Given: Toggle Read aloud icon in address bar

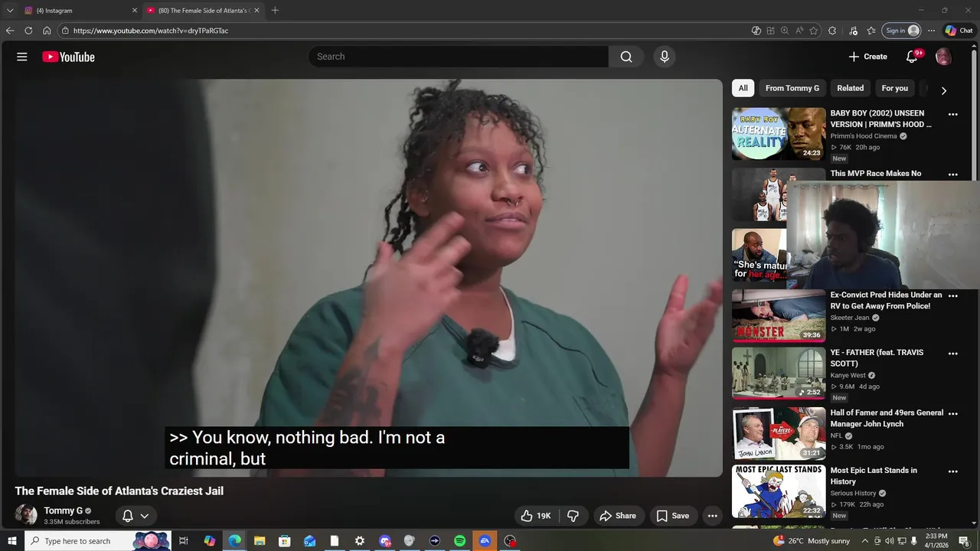Looking at the screenshot, I should click(x=799, y=31).
